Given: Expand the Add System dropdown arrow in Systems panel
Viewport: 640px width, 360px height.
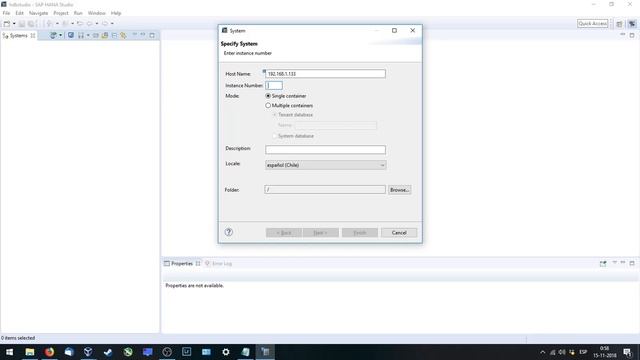Looking at the screenshot, I should coord(60,36).
